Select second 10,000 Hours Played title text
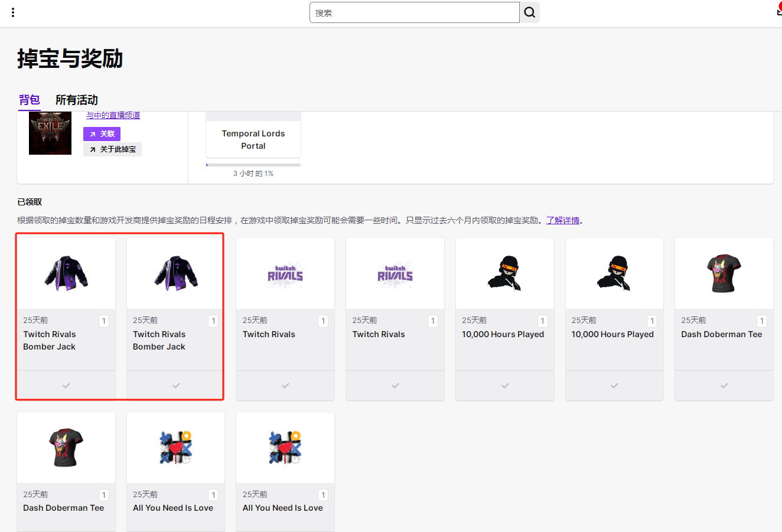The width and height of the screenshot is (782, 532). (x=612, y=334)
